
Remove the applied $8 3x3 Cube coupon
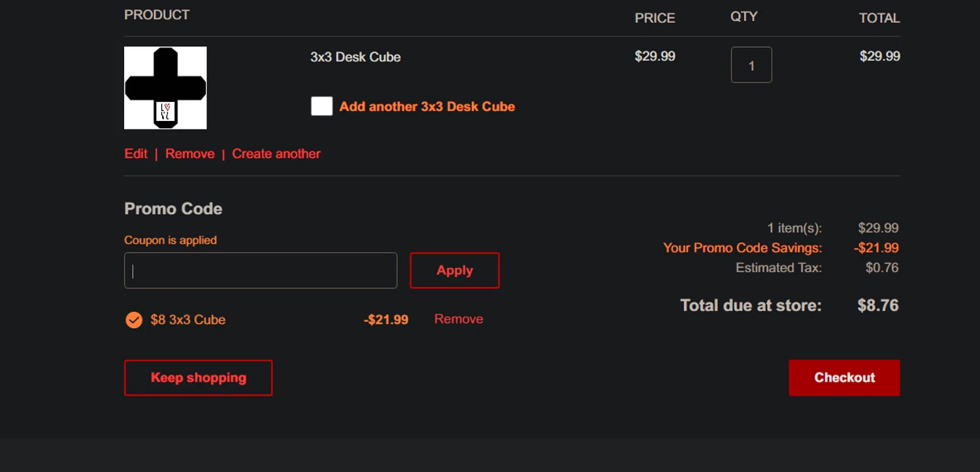(459, 319)
